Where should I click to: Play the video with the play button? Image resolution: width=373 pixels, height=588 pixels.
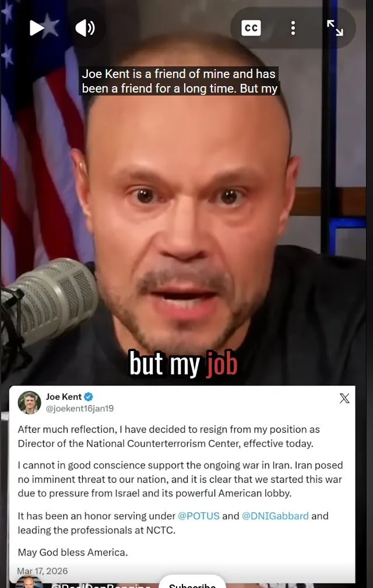(x=37, y=28)
